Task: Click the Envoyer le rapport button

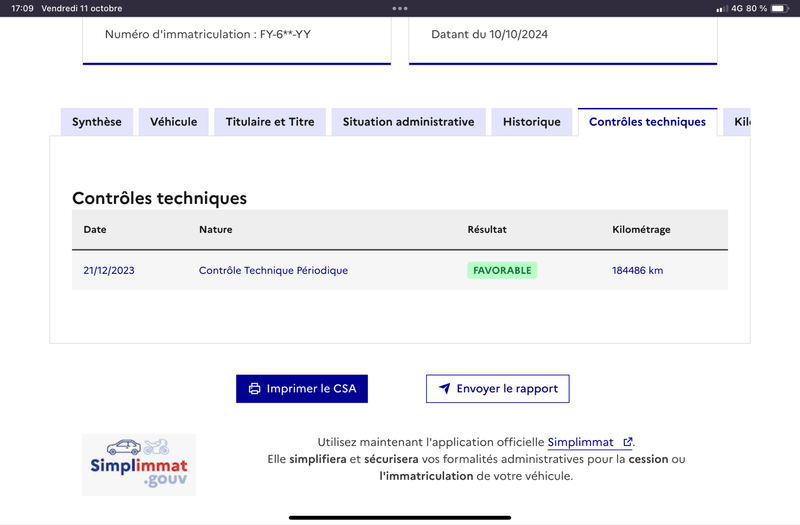Action: [497, 389]
